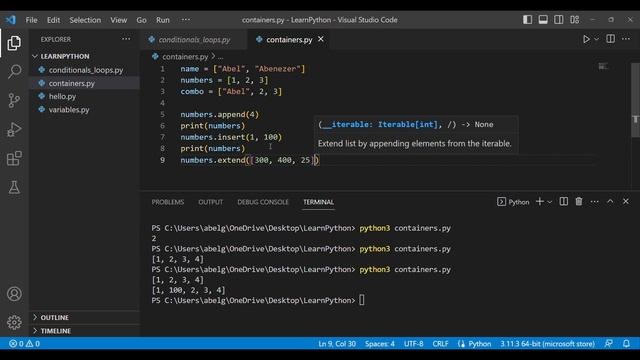This screenshot has height=360, width=640.
Task: Open the Go menu
Action: (141, 20)
